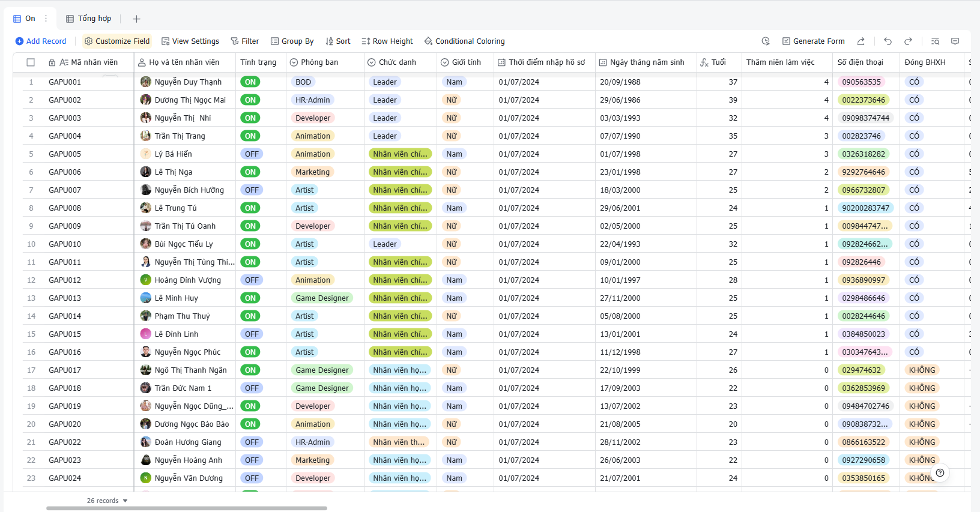The image size is (980, 512).
Task: Click OFF status tag for Đoàn Hương Giang
Action: pyautogui.click(x=252, y=442)
